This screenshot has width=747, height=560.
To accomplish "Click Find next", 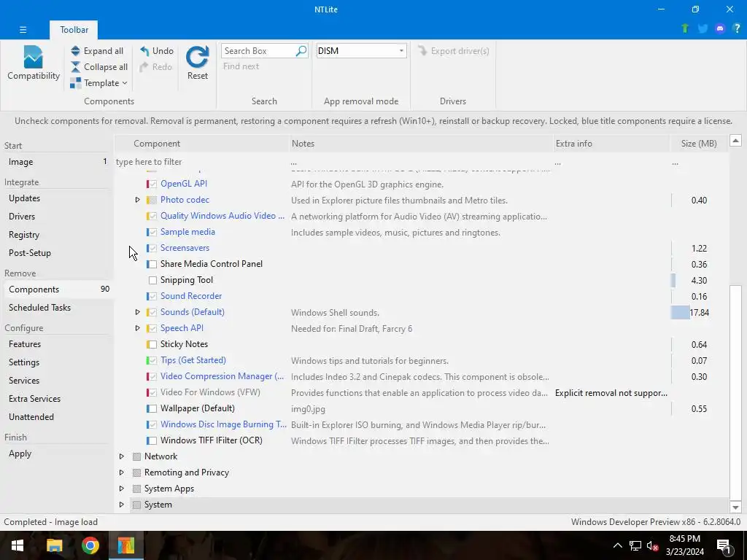I will click(241, 66).
